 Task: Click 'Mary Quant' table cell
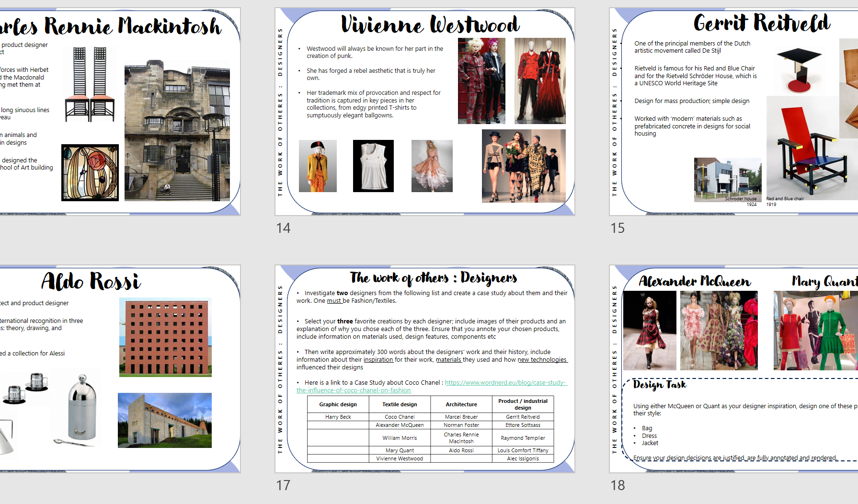coord(400,450)
